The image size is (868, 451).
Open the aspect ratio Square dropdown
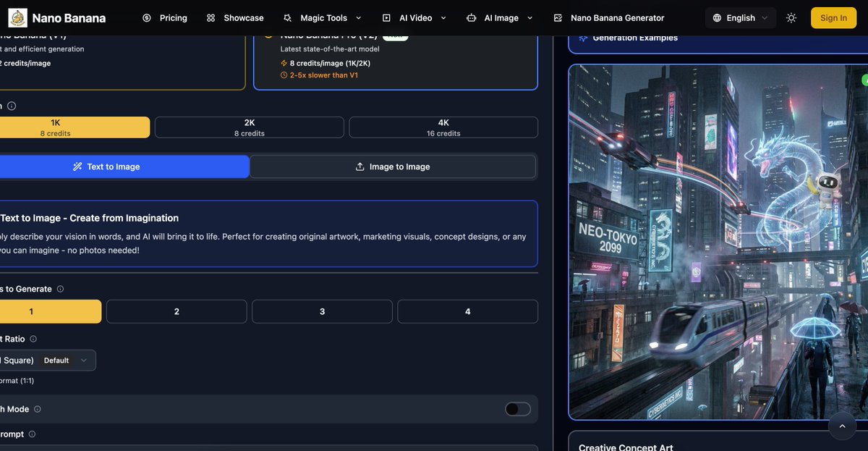46,361
